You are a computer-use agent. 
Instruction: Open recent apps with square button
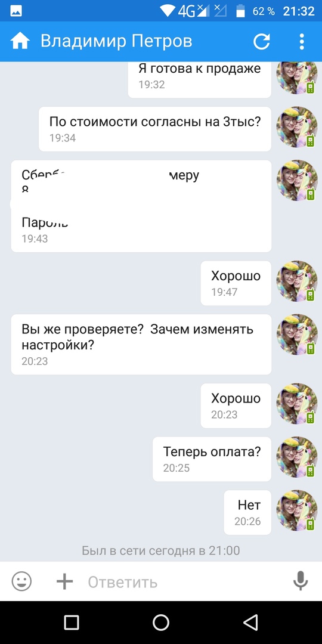pos(72,622)
